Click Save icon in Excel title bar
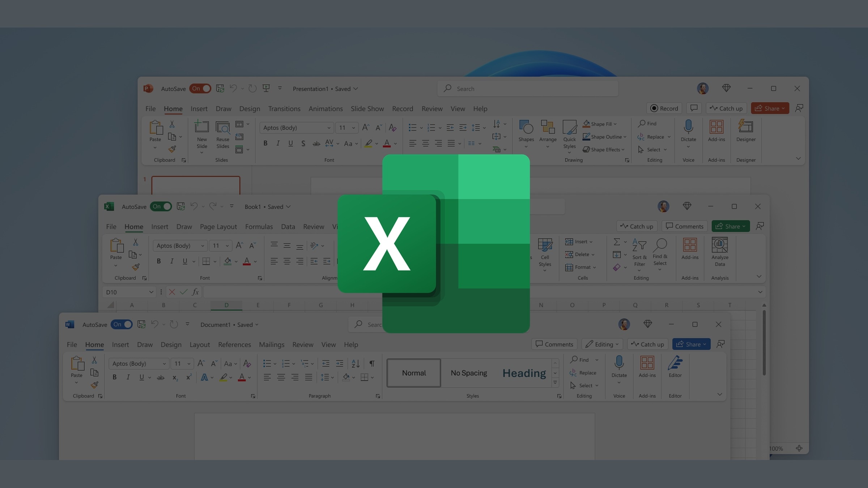The image size is (868, 488). tap(180, 206)
